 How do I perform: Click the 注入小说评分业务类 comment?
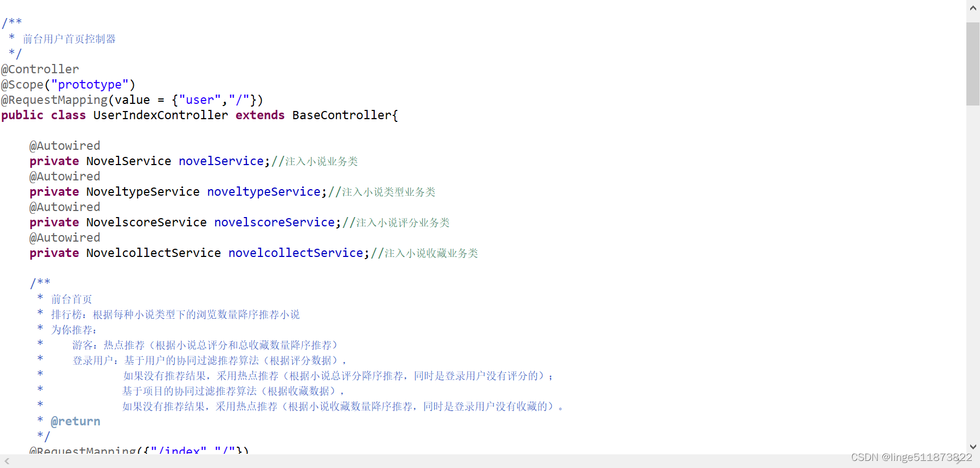[x=403, y=223]
